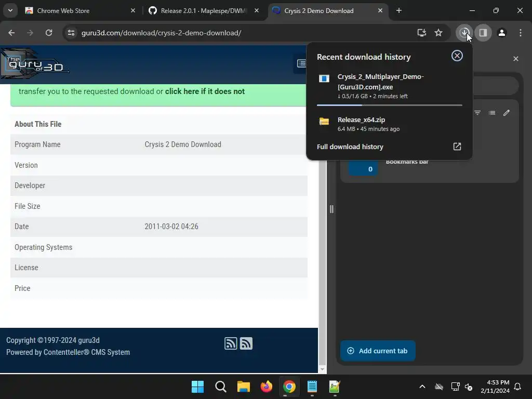Open the first RSS feed icon
Image resolution: width=532 pixels, height=399 pixels.
tap(231, 343)
